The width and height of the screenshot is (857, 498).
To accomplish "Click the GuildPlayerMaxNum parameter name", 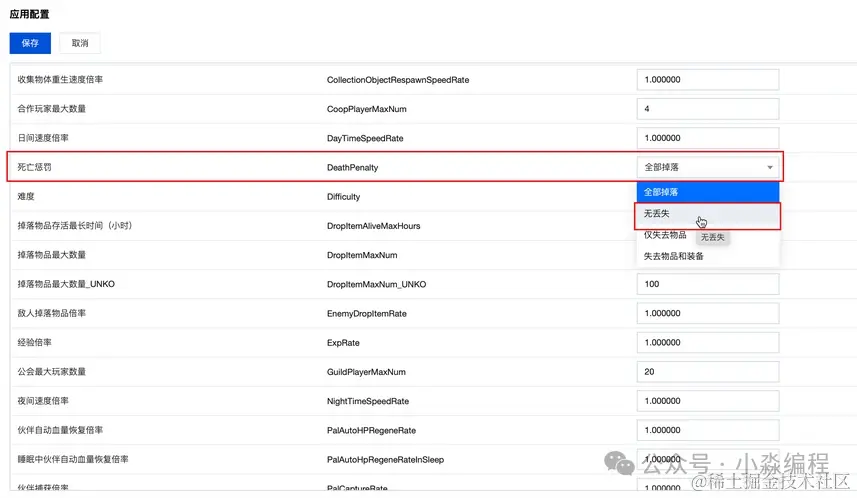I will coord(366,372).
